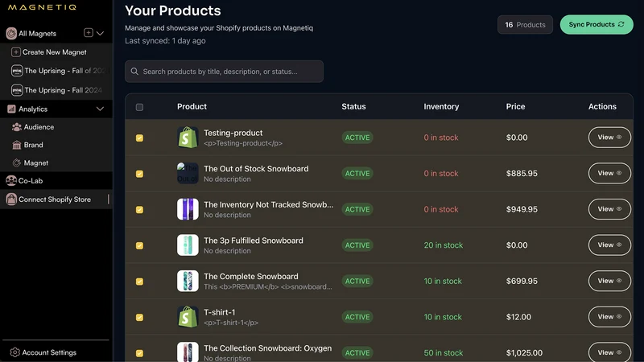The image size is (644, 362).
Task: Click the All Magnets sidebar icon
Action: 11,33
